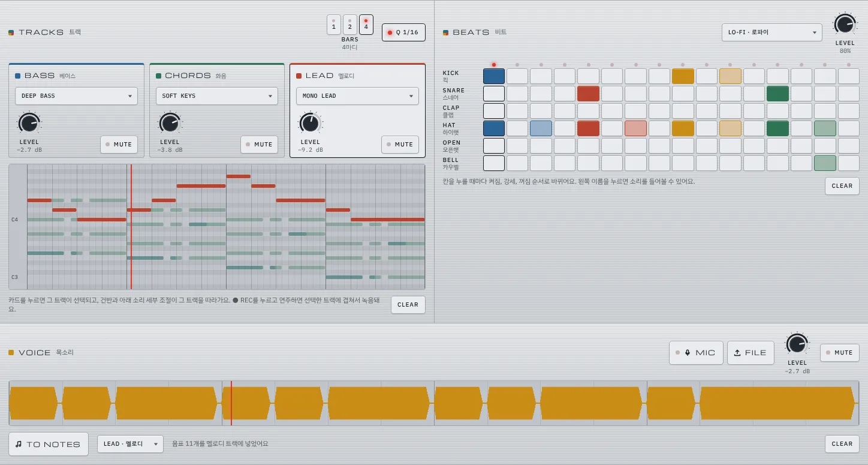The height and width of the screenshot is (465, 868).
Task: Click the VOICE level knob
Action: (x=797, y=344)
